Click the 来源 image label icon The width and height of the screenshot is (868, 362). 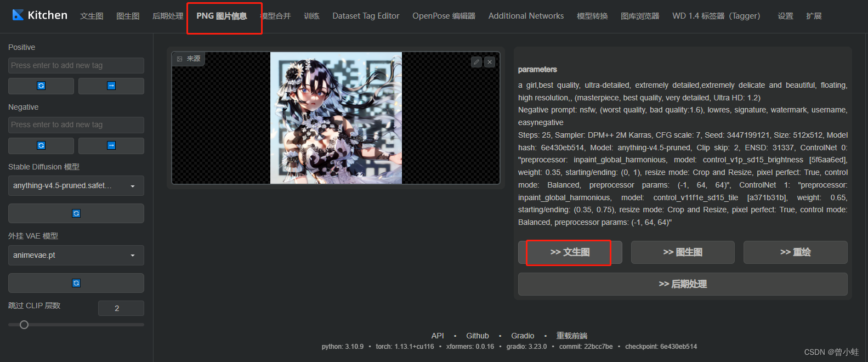coord(179,59)
